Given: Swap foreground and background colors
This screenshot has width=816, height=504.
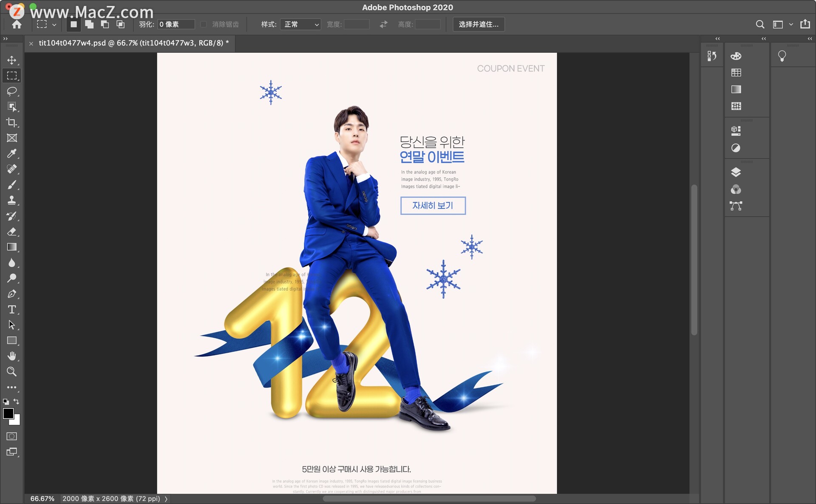Looking at the screenshot, I should (16, 401).
